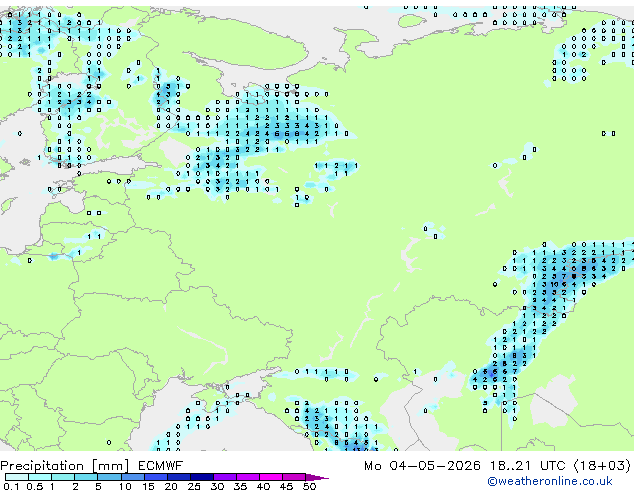Click the '30' legend scale label
Screen dimensions: 634x490
pos(217,486)
